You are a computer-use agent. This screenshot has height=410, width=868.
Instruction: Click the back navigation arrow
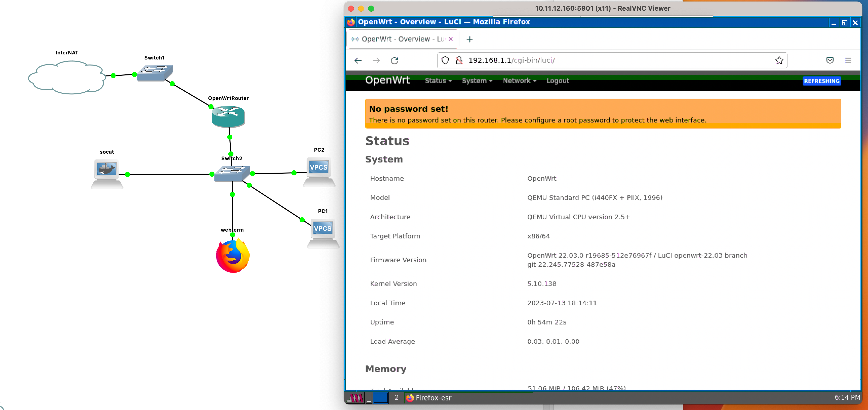tap(358, 61)
